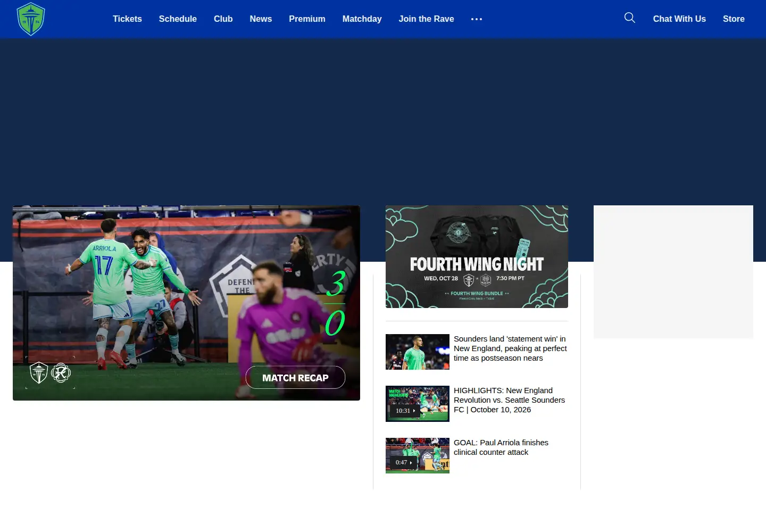Play the 0:47 Arriola goal video
The image size is (766, 532).
(x=418, y=455)
